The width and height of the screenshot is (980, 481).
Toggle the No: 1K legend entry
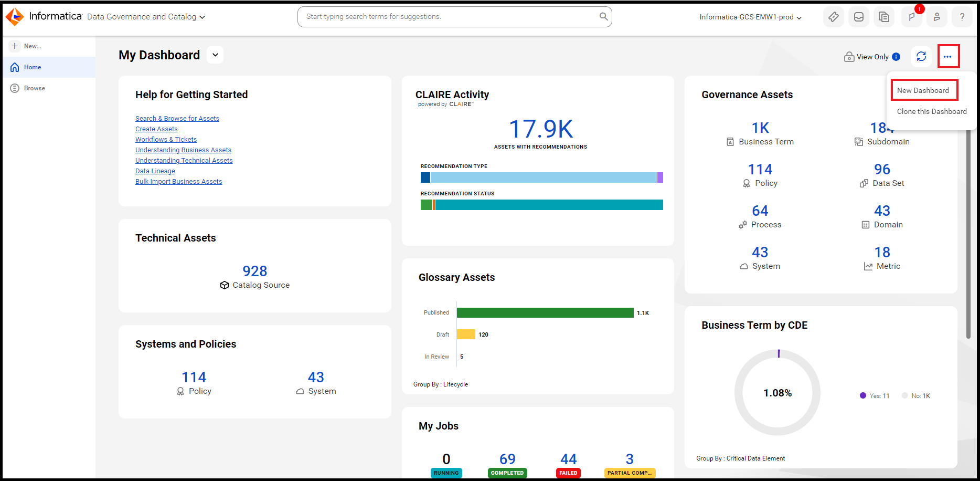click(x=916, y=396)
